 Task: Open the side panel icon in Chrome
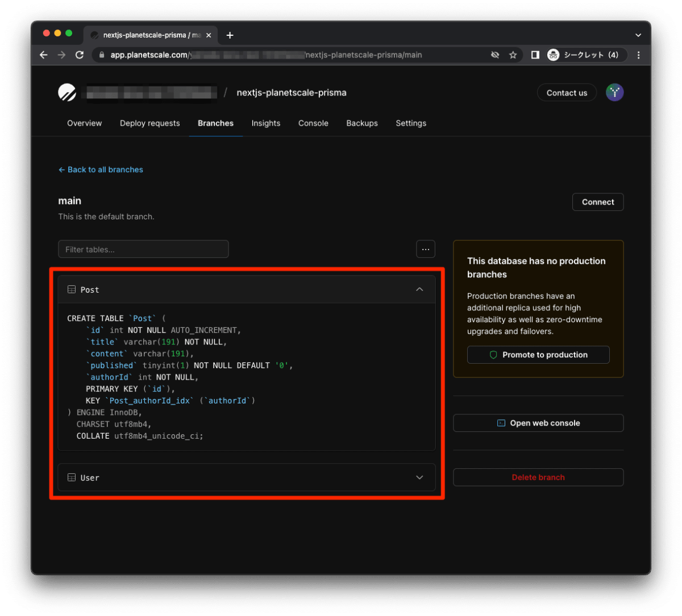(x=535, y=55)
